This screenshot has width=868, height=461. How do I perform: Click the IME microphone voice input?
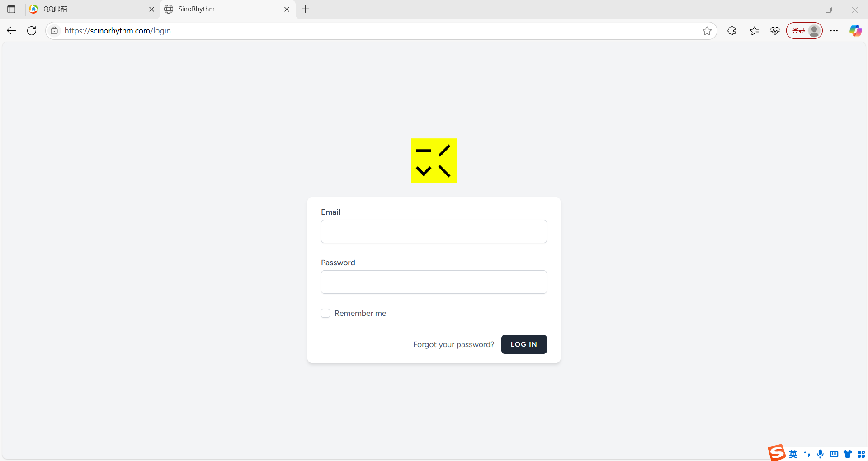[x=821, y=454]
